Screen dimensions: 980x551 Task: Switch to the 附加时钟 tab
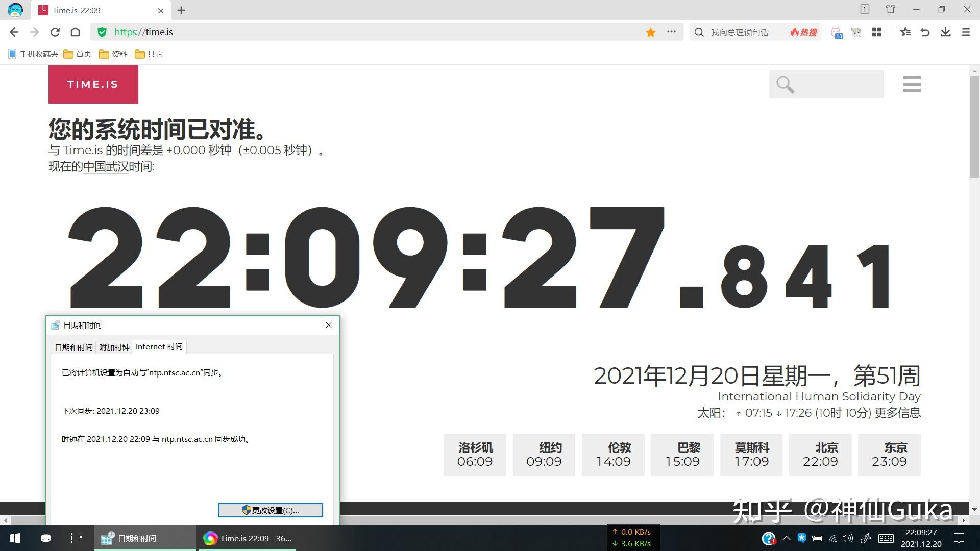(114, 347)
